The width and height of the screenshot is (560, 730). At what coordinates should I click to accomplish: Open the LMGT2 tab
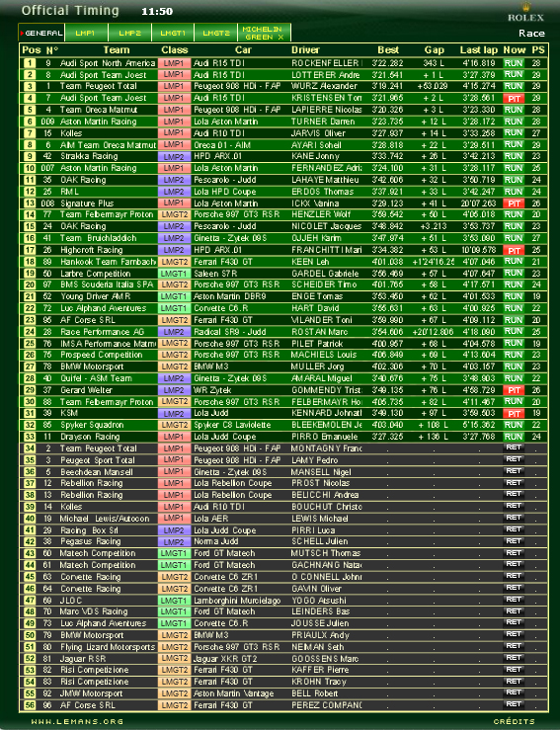pos(216,33)
